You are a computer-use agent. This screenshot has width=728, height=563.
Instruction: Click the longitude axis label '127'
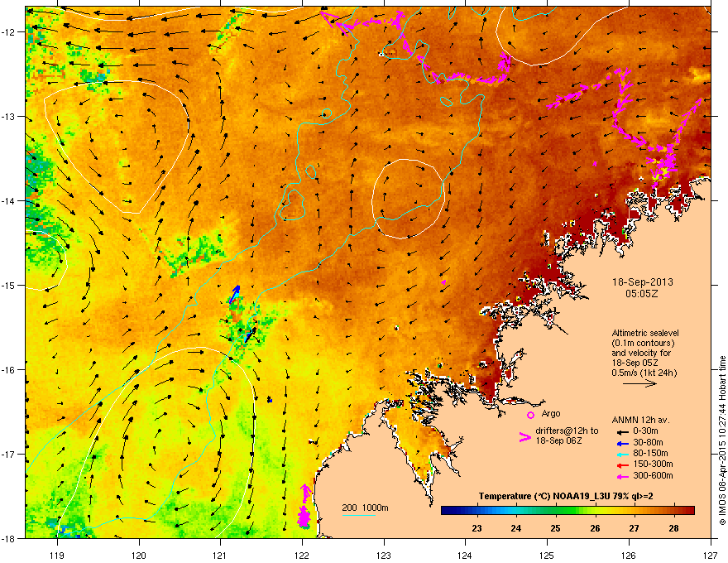(711, 555)
